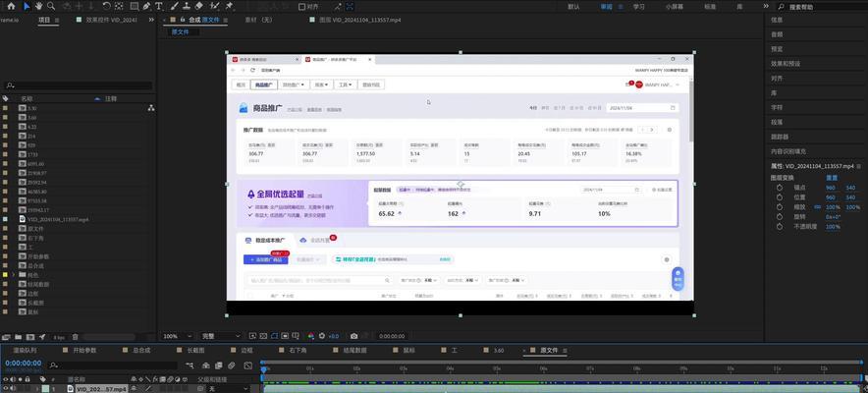Select the Clone Stamp tool
This screenshot has width=868, height=393.
[187, 6]
